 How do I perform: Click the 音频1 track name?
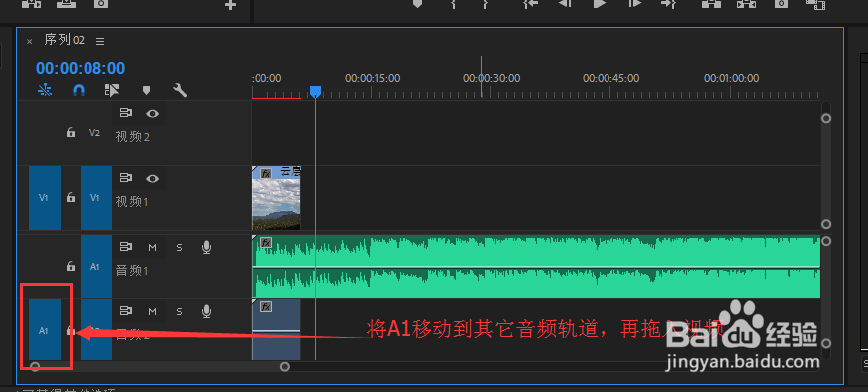click(132, 271)
